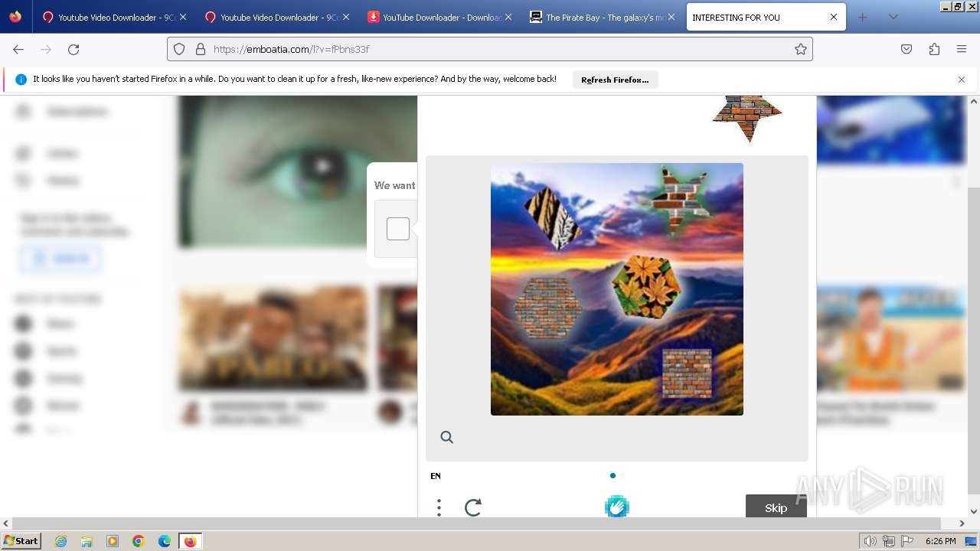Select the INTERESTING FOR YOU tab
The width and height of the screenshot is (980, 551).
pyautogui.click(x=766, y=17)
